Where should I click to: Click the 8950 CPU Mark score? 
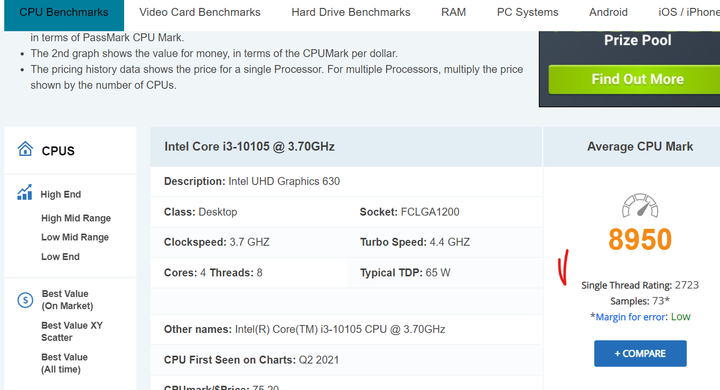[x=640, y=239]
